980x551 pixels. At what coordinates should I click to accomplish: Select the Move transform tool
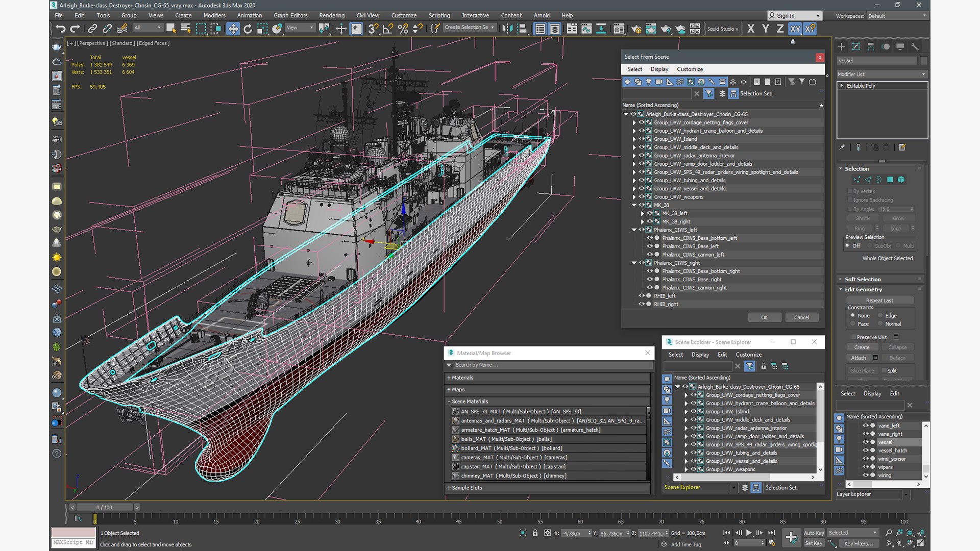pyautogui.click(x=233, y=29)
